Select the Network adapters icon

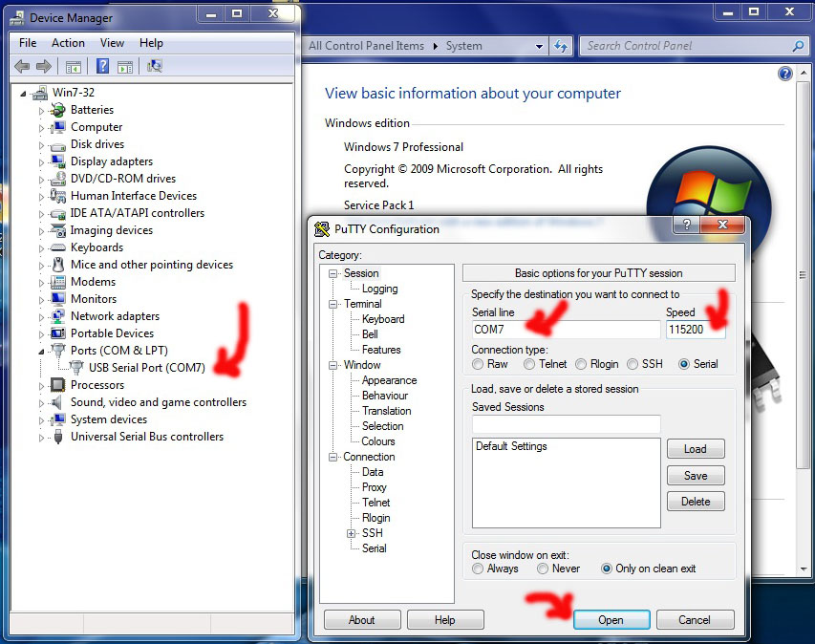click(x=58, y=316)
